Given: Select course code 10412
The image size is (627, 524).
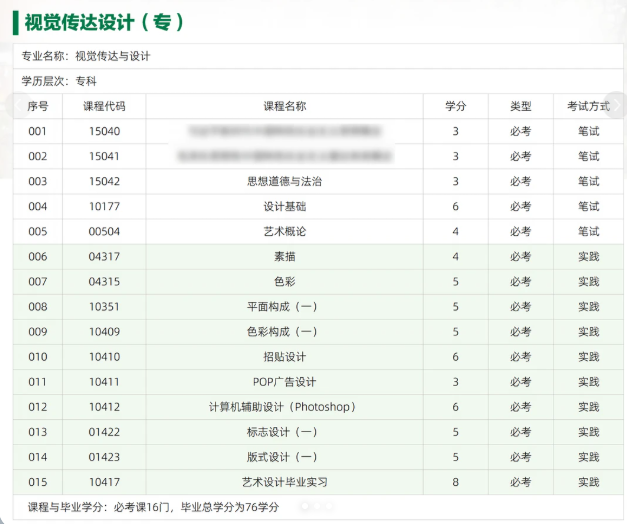Looking at the screenshot, I should click(104, 407).
